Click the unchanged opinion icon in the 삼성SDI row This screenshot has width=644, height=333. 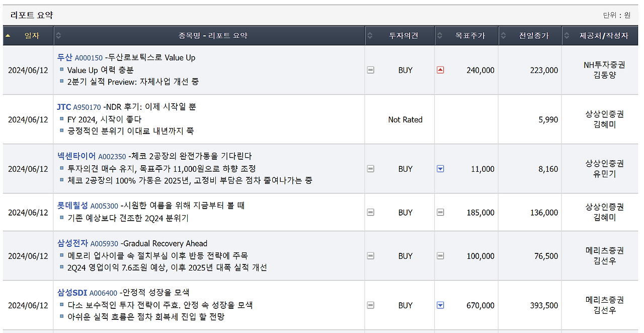point(371,305)
